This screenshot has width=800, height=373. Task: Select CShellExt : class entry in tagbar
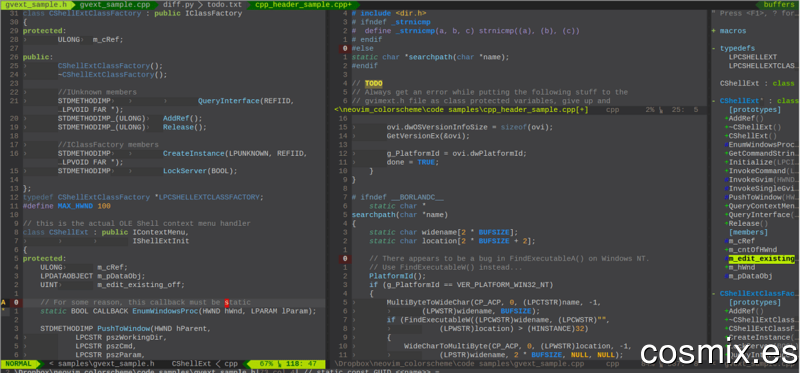pyautogui.click(x=757, y=83)
